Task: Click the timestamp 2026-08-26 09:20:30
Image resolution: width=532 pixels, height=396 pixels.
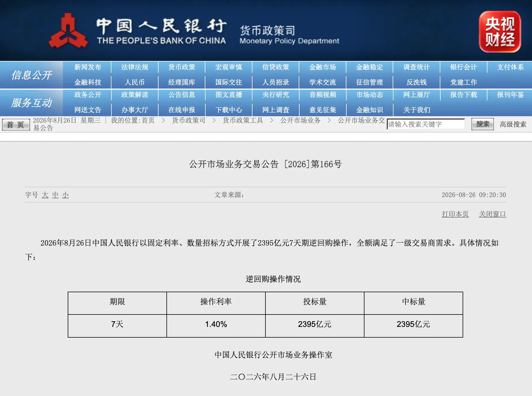Action: [x=474, y=195]
